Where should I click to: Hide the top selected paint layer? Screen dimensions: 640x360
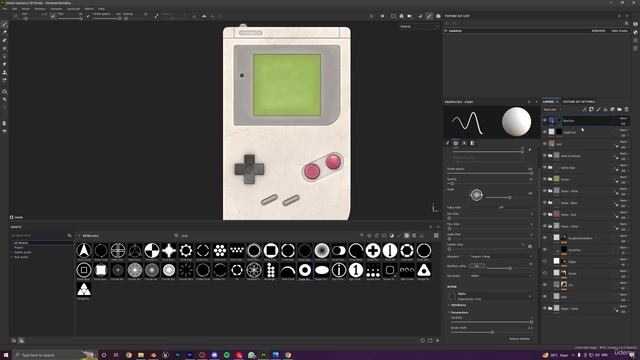click(545, 120)
